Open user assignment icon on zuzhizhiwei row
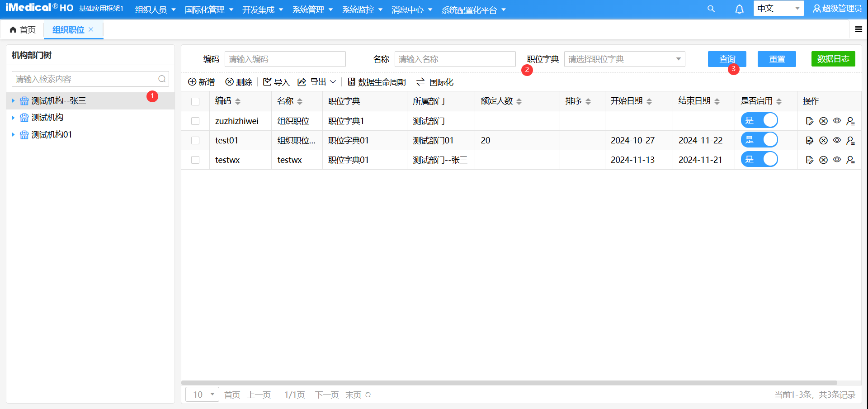Image resolution: width=868 pixels, height=409 pixels. [851, 121]
